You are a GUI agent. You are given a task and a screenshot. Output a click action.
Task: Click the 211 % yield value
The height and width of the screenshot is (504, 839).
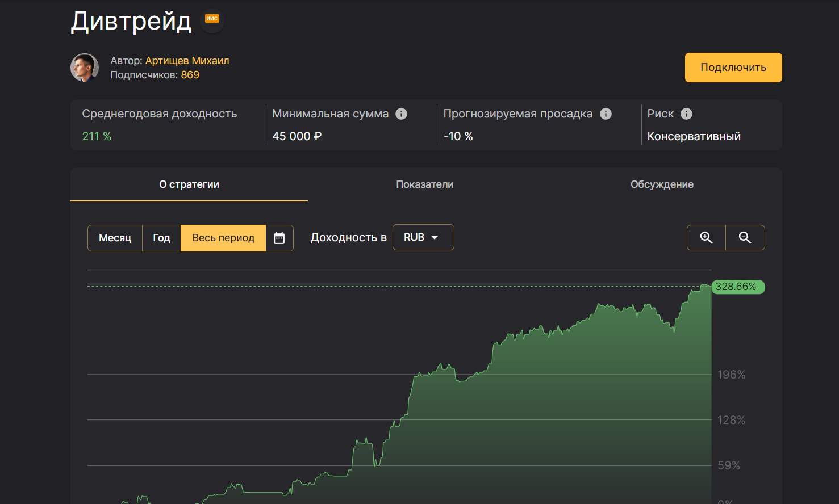pos(97,136)
